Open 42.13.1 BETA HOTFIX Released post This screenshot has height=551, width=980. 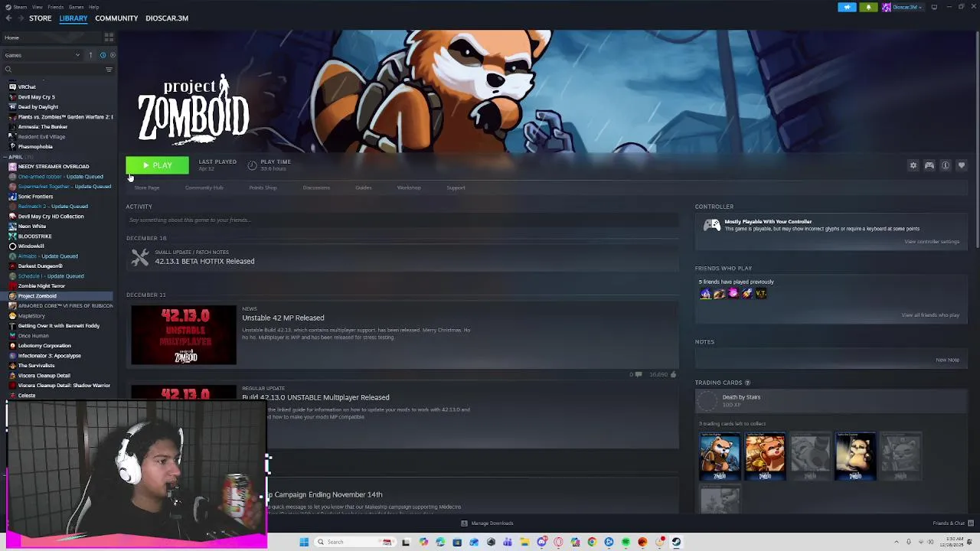204,262
